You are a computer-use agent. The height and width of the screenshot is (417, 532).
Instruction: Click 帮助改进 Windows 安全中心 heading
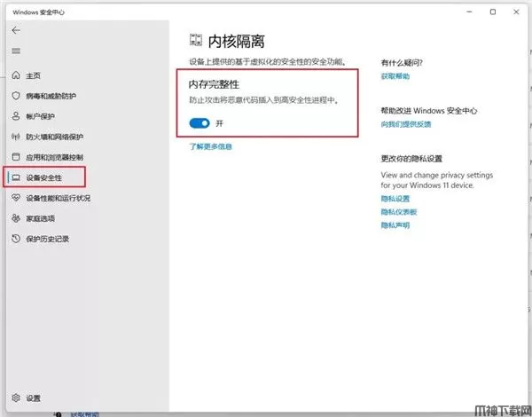(x=428, y=111)
